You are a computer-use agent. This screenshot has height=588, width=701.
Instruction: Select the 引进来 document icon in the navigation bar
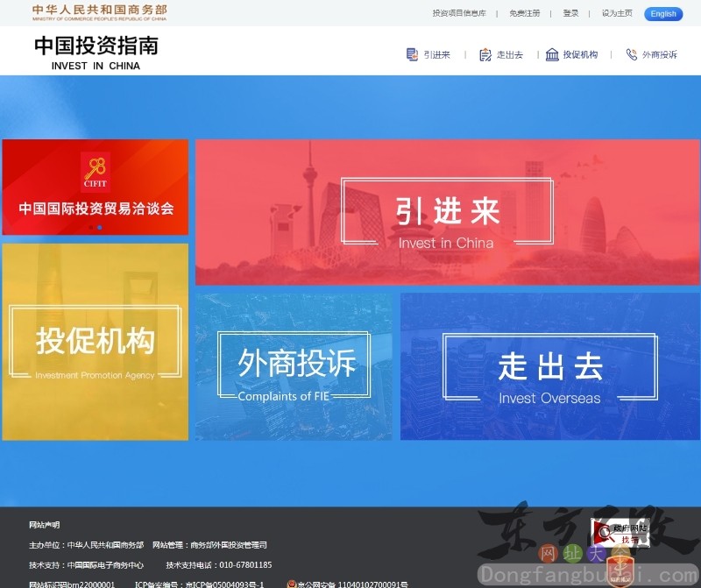click(410, 53)
